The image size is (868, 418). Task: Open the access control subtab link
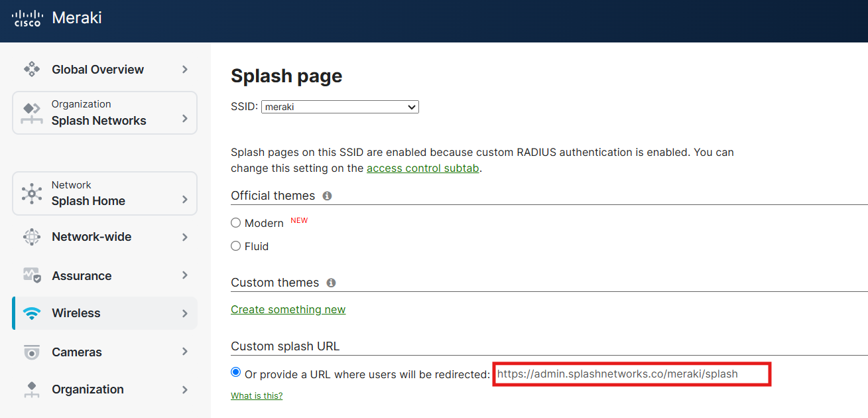pos(422,169)
